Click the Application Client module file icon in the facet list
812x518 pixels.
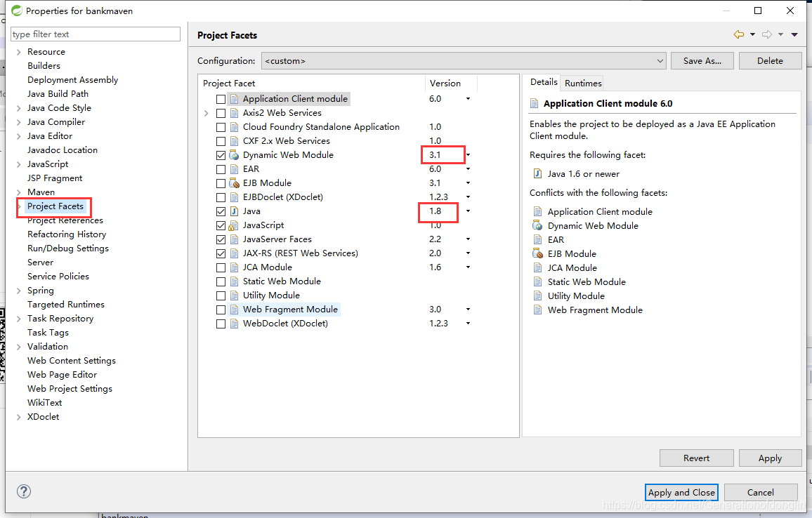234,99
